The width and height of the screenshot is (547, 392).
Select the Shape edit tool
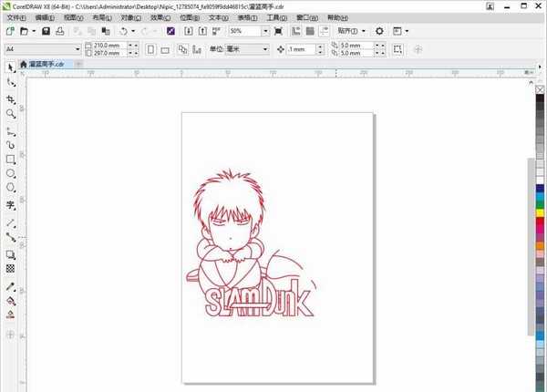pyautogui.click(x=11, y=83)
